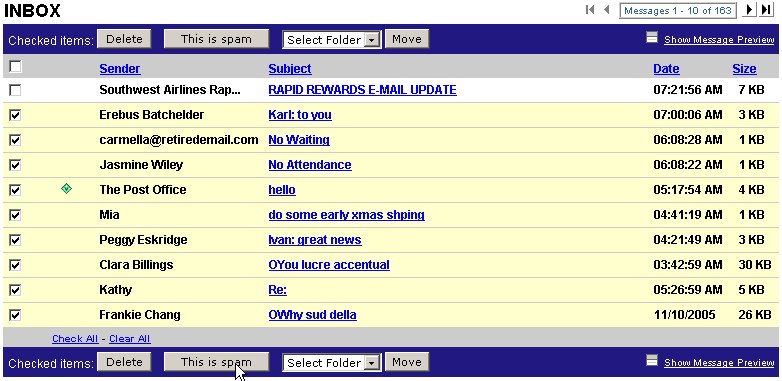The image size is (782, 381).
Task: Click sender name Peggy Eskridge
Action: point(143,239)
